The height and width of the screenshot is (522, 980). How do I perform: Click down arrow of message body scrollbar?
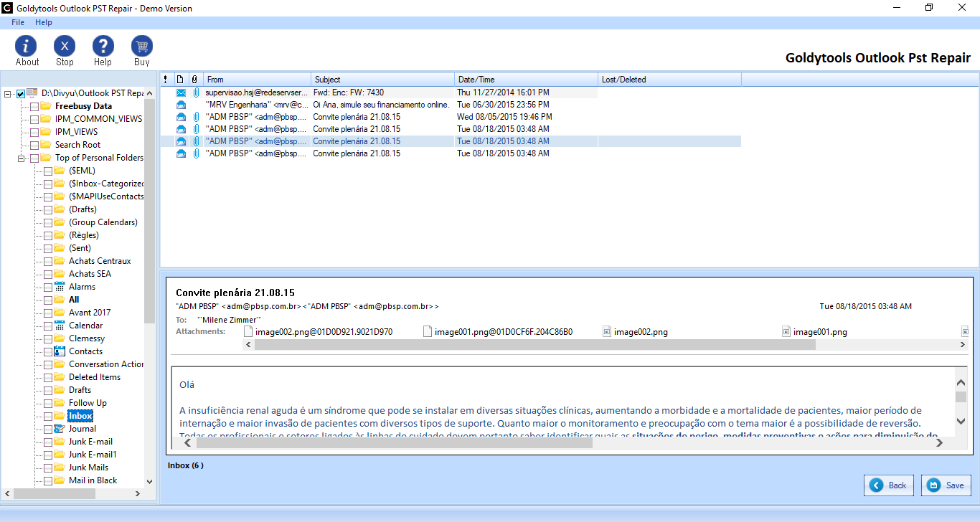click(x=961, y=421)
